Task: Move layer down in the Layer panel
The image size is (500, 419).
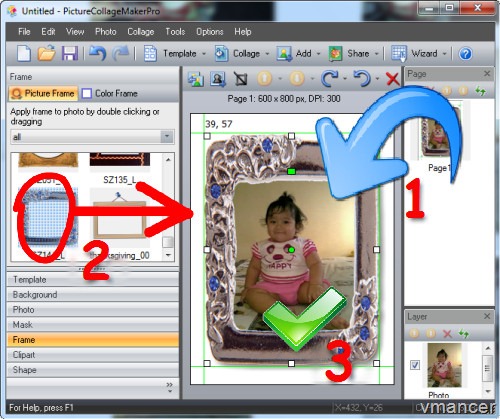Action: pyautogui.click(x=430, y=333)
